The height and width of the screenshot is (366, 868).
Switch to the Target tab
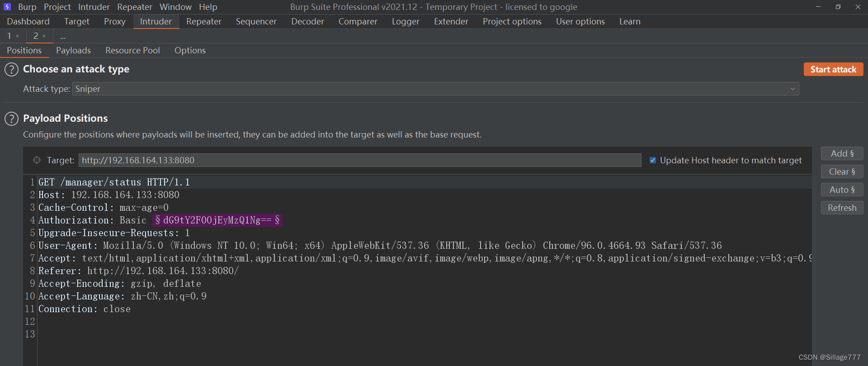pyautogui.click(x=76, y=21)
